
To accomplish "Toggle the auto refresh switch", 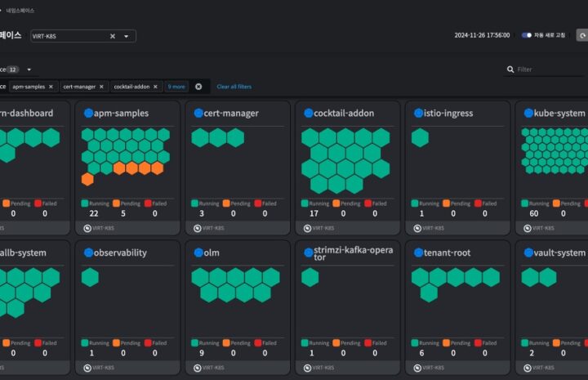I will [527, 35].
